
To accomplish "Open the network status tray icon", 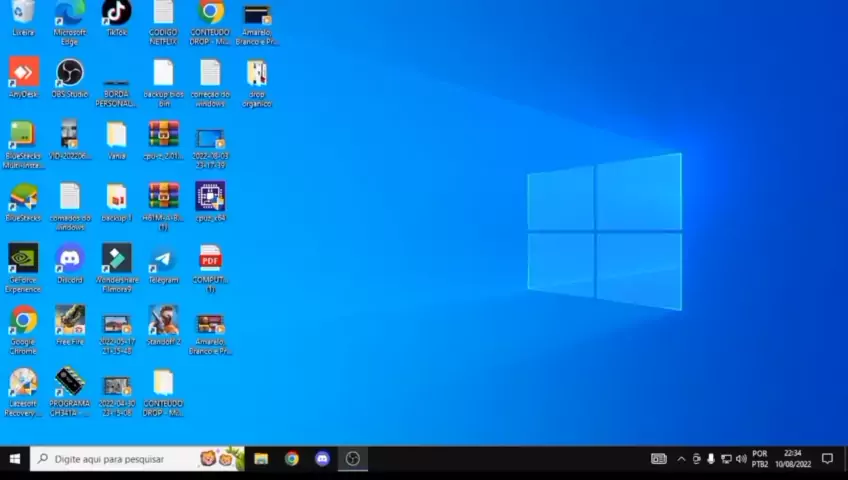I will [726, 459].
